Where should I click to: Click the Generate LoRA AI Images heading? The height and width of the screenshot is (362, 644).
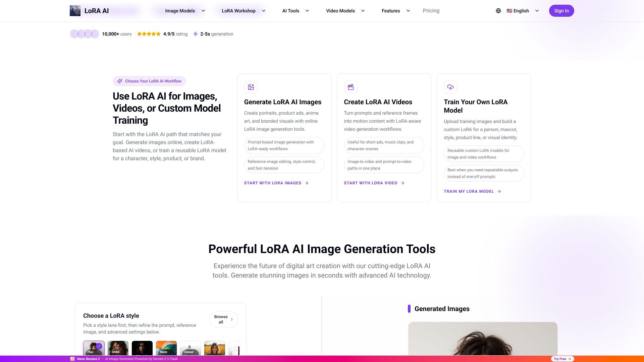click(x=283, y=102)
